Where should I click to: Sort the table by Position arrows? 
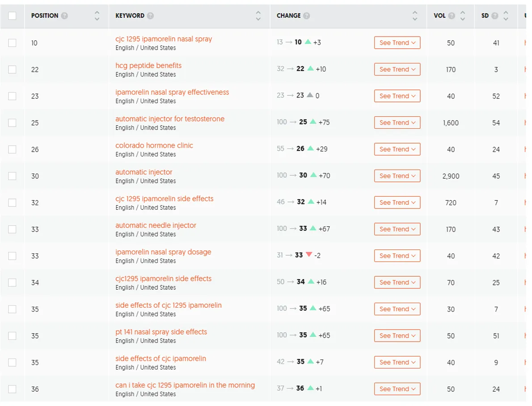[x=97, y=16]
